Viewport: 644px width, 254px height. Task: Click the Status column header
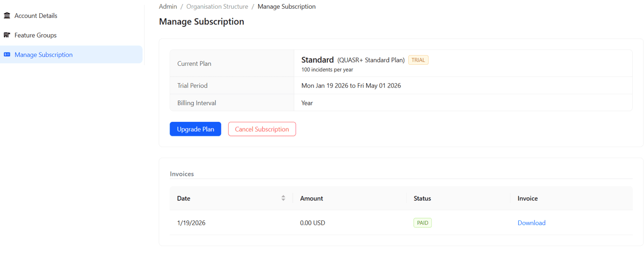click(423, 198)
